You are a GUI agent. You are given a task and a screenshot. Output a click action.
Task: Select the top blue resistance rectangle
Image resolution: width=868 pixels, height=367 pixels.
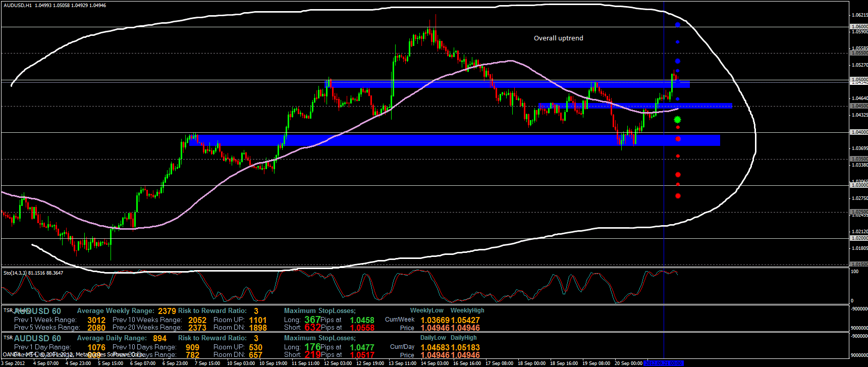pyautogui.click(x=505, y=84)
